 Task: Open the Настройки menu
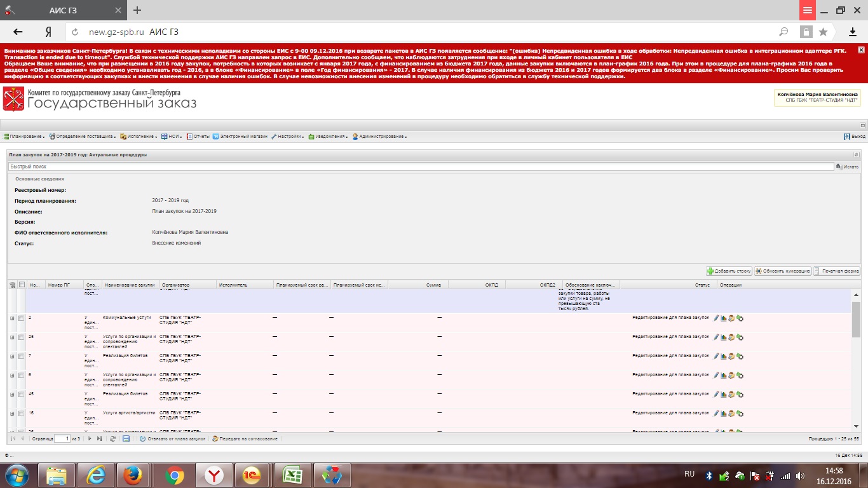tap(287, 137)
